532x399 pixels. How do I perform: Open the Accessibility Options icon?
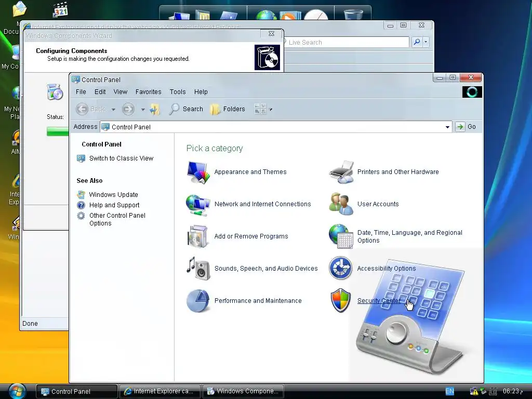click(340, 268)
